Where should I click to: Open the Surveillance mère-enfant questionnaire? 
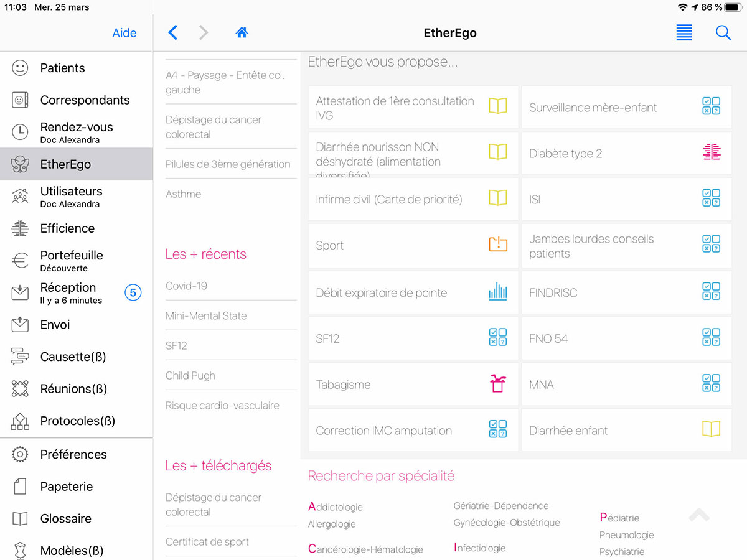coord(626,108)
